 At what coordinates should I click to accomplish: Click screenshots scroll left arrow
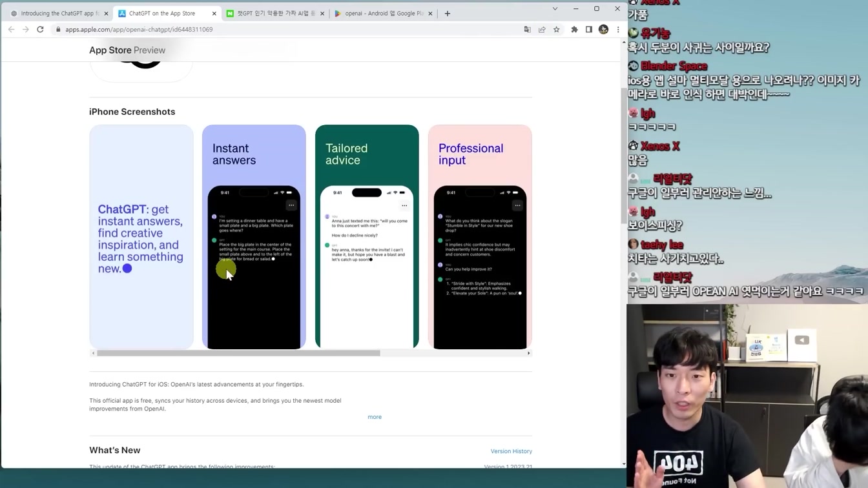coord(93,353)
